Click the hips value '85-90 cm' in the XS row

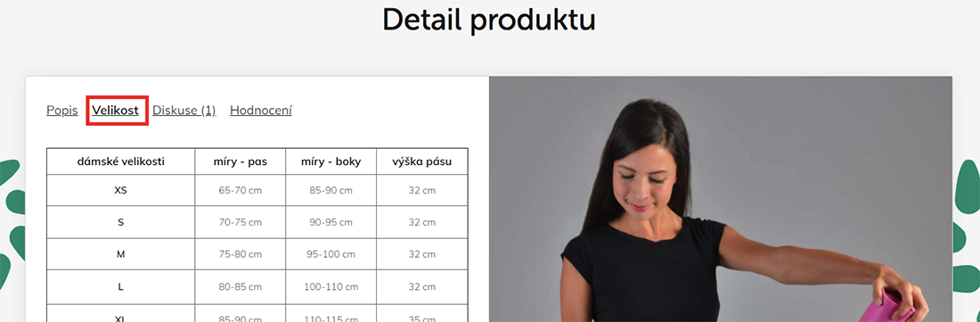(331, 190)
